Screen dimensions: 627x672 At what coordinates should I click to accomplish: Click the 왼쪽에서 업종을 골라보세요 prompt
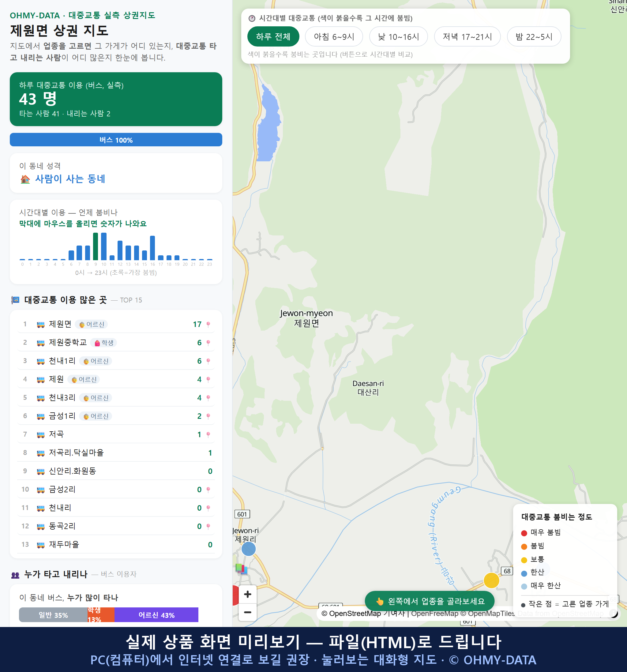click(430, 601)
